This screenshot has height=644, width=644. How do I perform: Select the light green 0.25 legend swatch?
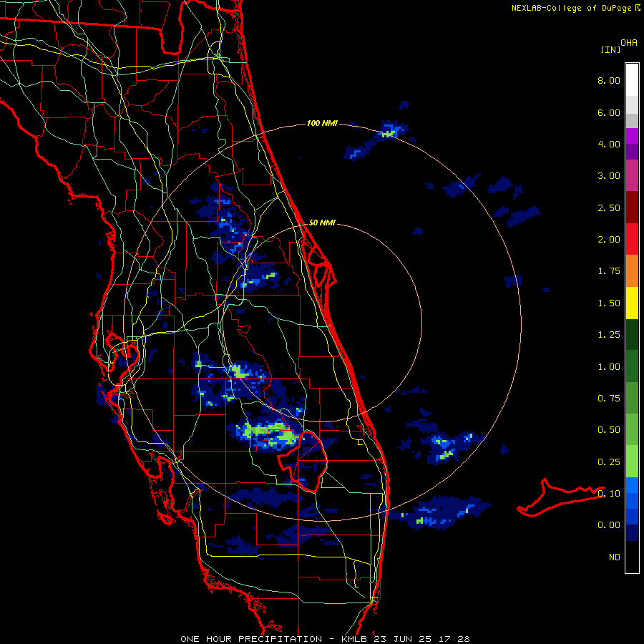632,462
